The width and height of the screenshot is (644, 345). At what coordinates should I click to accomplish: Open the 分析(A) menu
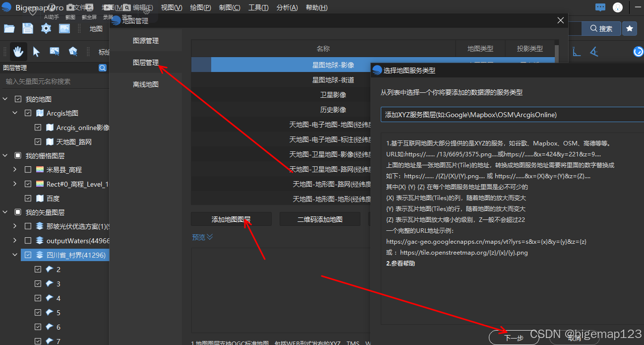tap(287, 7)
